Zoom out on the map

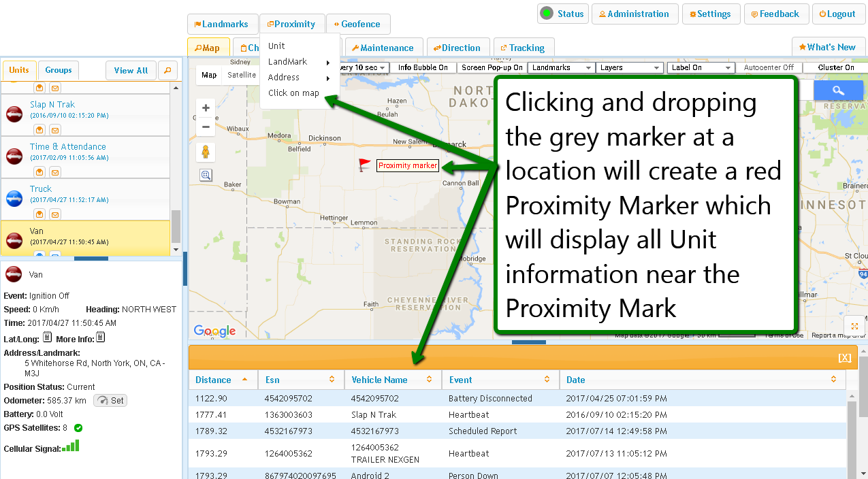pos(206,127)
